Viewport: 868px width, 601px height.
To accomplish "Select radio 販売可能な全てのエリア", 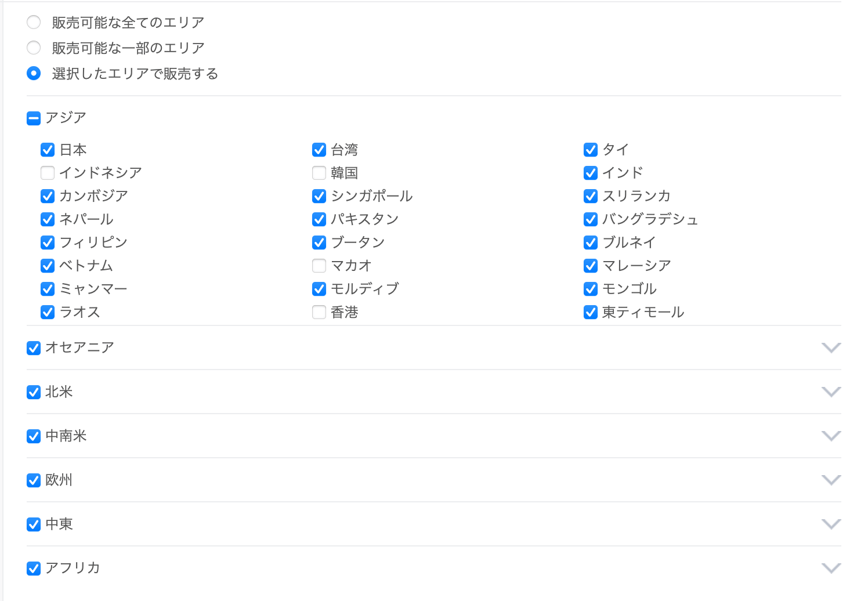I will coord(34,23).
